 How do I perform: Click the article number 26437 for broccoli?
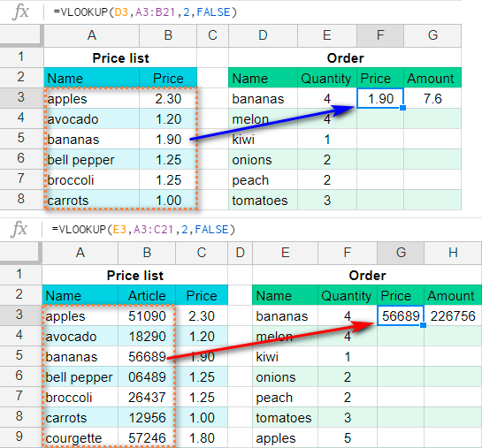click(x=147, y=397)
